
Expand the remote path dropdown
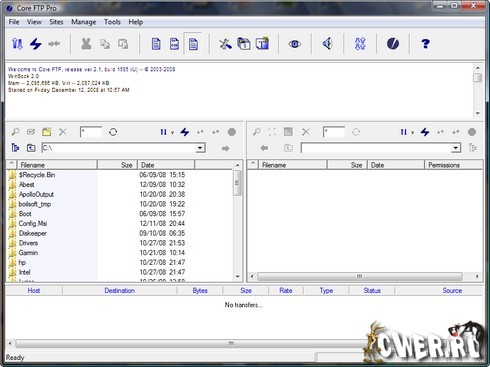[x=456, y=148]
